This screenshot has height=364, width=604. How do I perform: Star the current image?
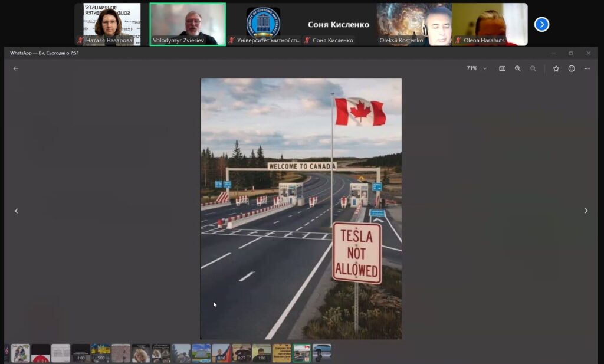556,68
